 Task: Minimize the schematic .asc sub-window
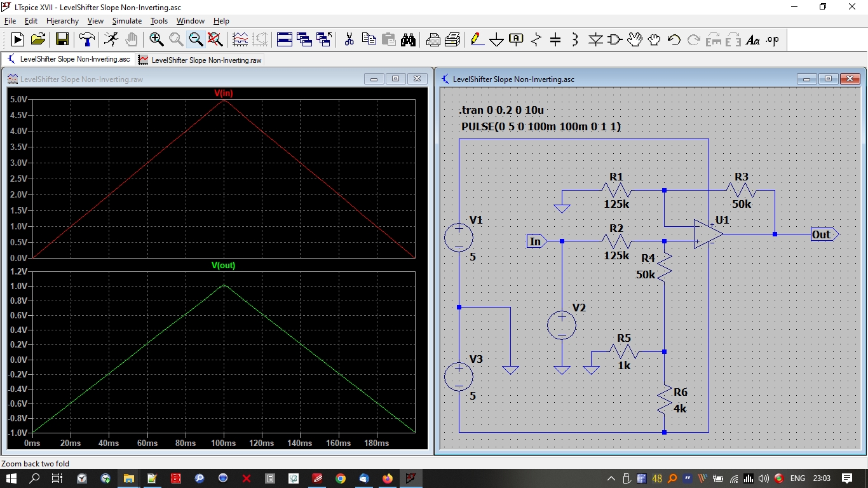806,79
